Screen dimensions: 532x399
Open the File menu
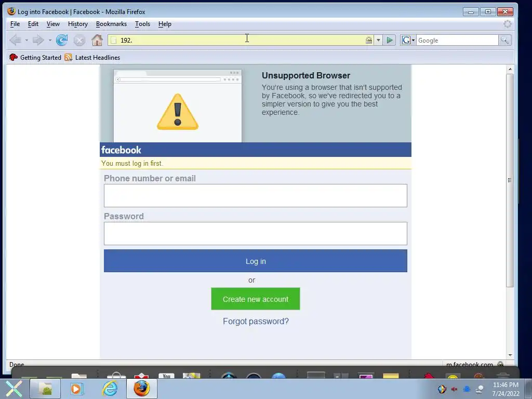click(x=15, y=24)
